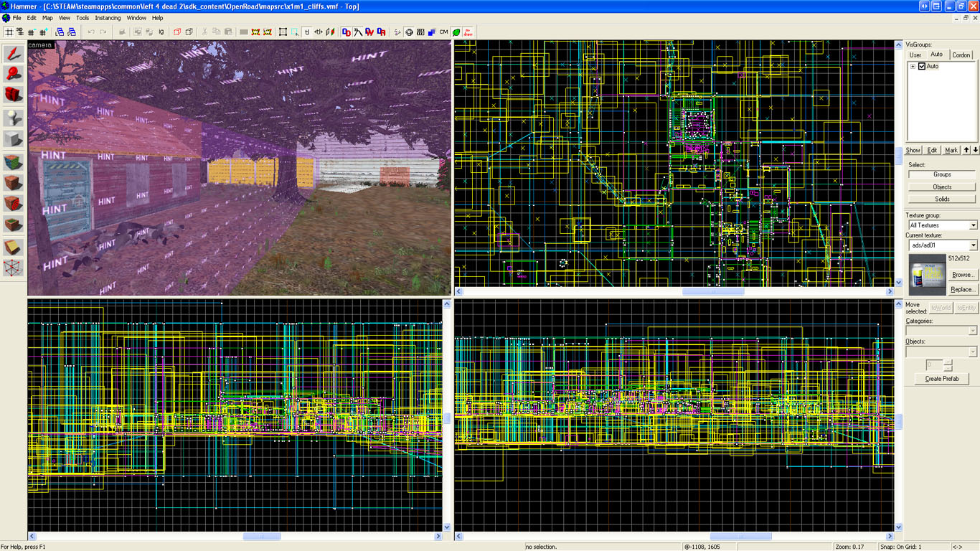Screen dimensions: 980x551
Task: Toggle the scaling texture lock icon
Action: [319, 32]
